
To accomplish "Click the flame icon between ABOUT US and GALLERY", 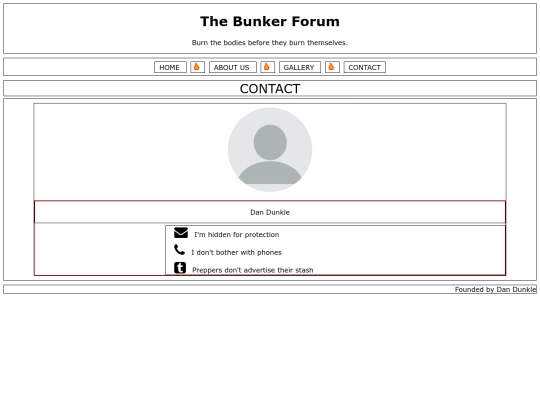I will point(267,67).
